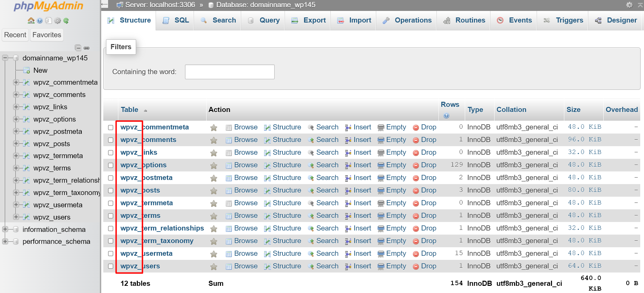Viewport: 644px width, 293px height.
Task: Open the phpMyAdmin documentation help icon
Action: click(x=40, y=20)
